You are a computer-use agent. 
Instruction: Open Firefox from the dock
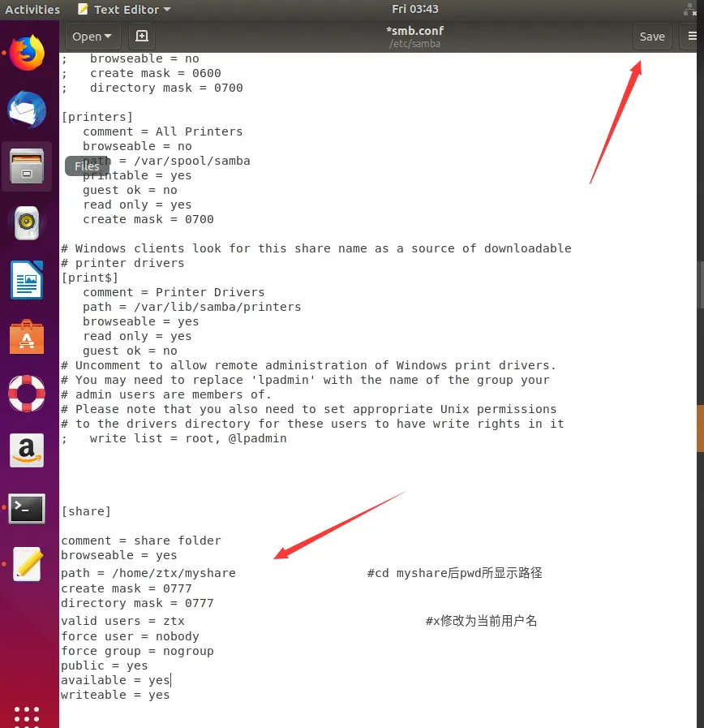coord(27,53)
